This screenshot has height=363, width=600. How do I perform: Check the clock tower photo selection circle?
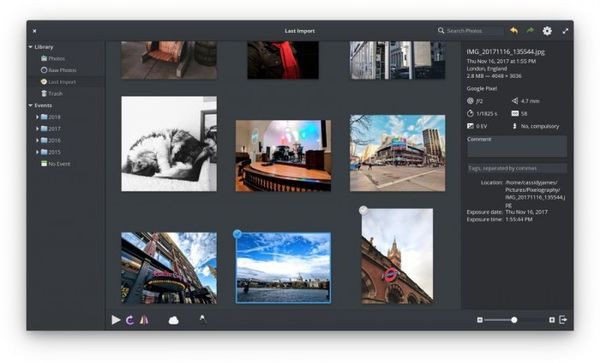pyautogui.click(x=363, y=210)
